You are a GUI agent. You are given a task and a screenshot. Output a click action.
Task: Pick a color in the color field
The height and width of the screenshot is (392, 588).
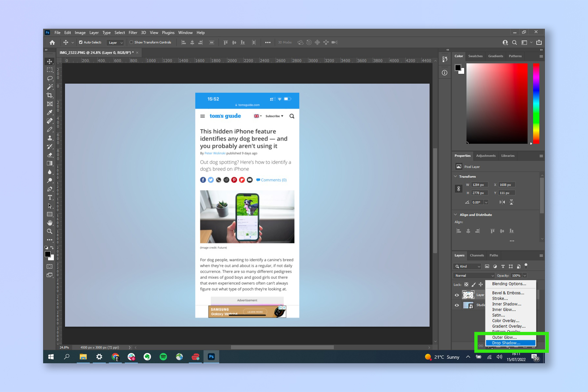[x=497, y=103]
